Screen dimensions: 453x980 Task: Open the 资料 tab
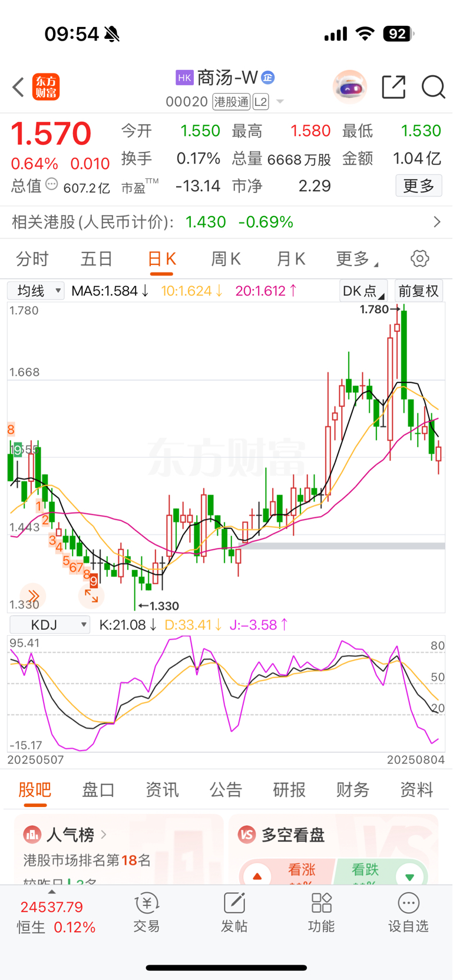pos(416,790)
